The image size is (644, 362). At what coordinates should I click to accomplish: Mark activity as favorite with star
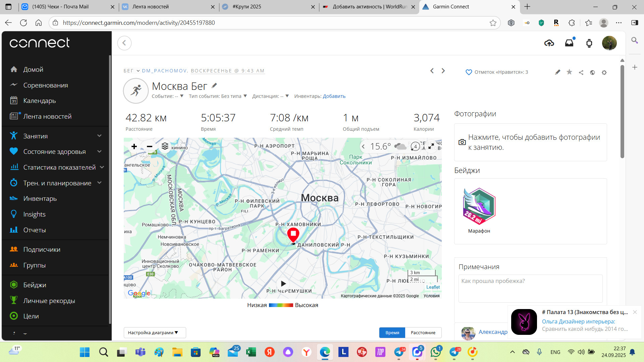coord(569,72)
